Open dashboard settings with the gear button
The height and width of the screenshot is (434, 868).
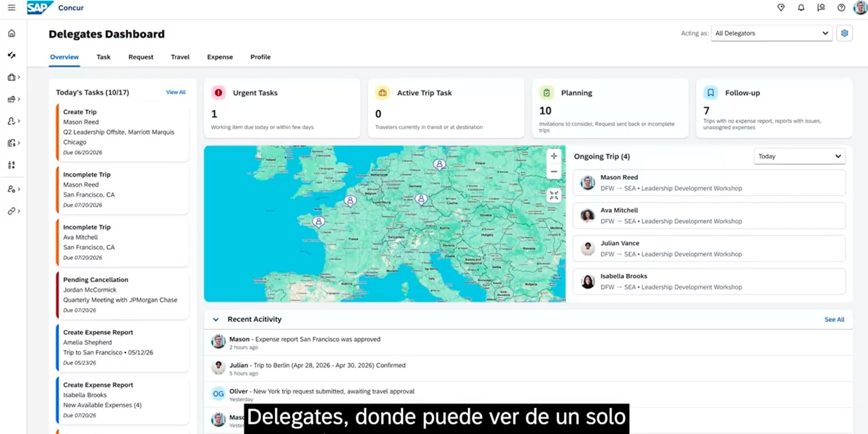click(x=844, y=33)
